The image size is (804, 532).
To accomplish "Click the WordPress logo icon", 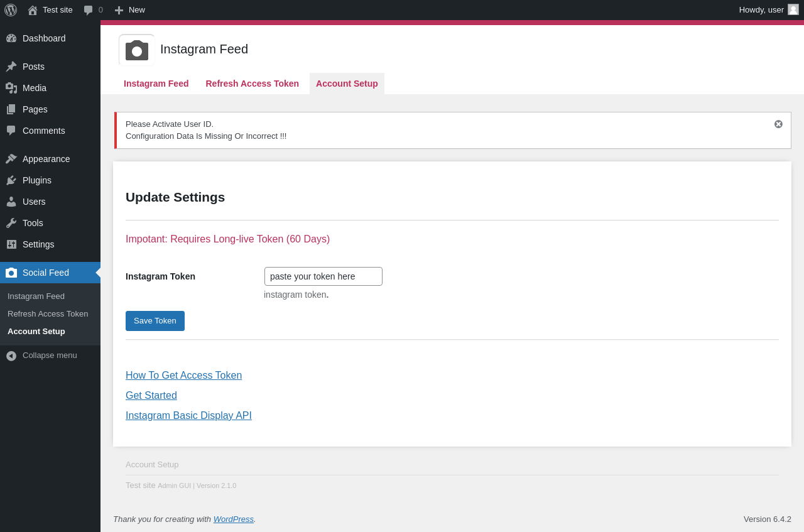I will pyautogui.click(x=11, y=10).
